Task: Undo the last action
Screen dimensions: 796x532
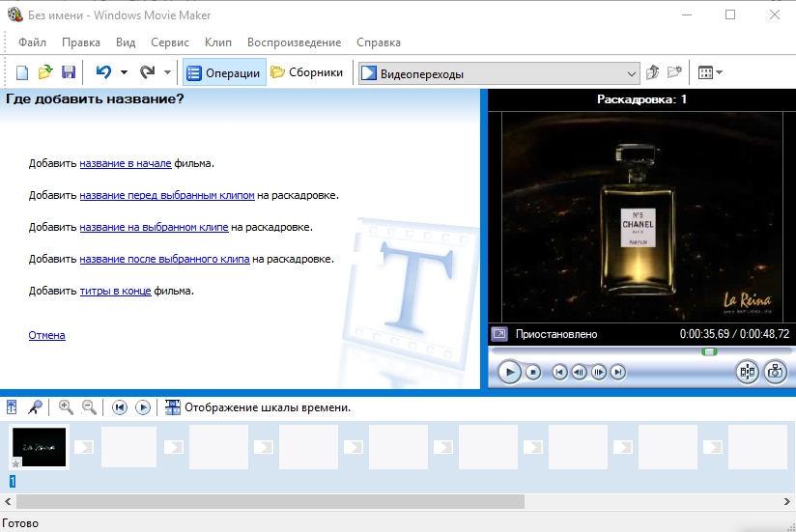Action: coord(103,72)
